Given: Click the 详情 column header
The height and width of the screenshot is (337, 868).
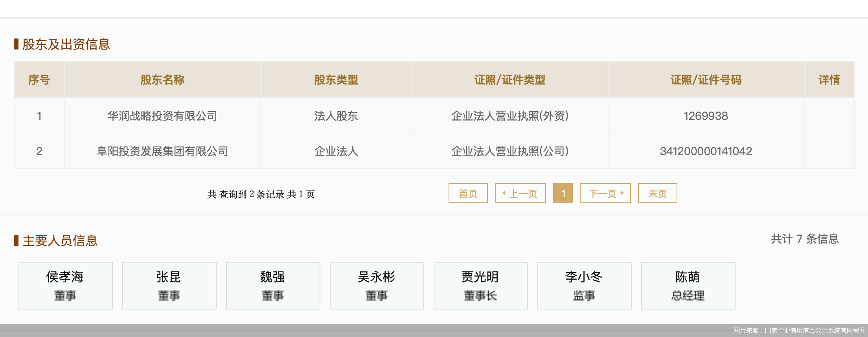Looking at the screenshot, I should point(829,80).
